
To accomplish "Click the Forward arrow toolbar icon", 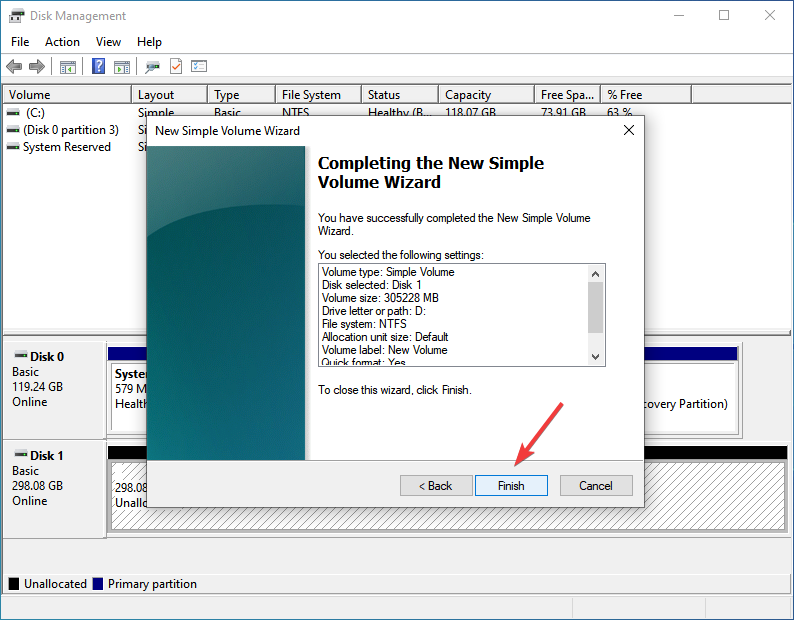I will click(x=36, y=66).
